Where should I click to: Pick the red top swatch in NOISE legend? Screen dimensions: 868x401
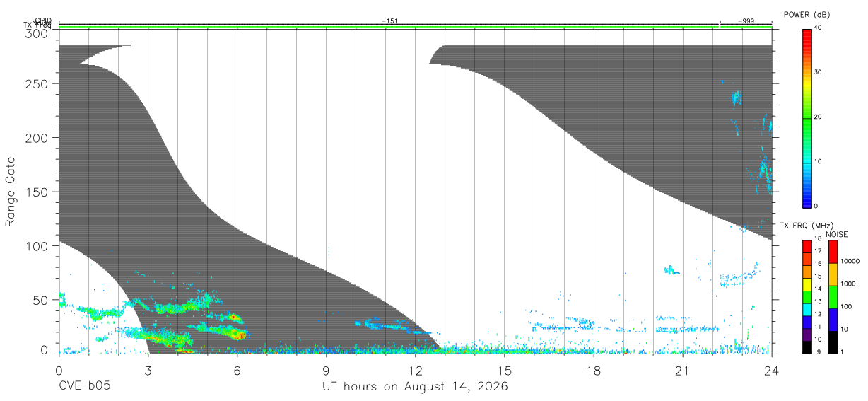point(833,252)
